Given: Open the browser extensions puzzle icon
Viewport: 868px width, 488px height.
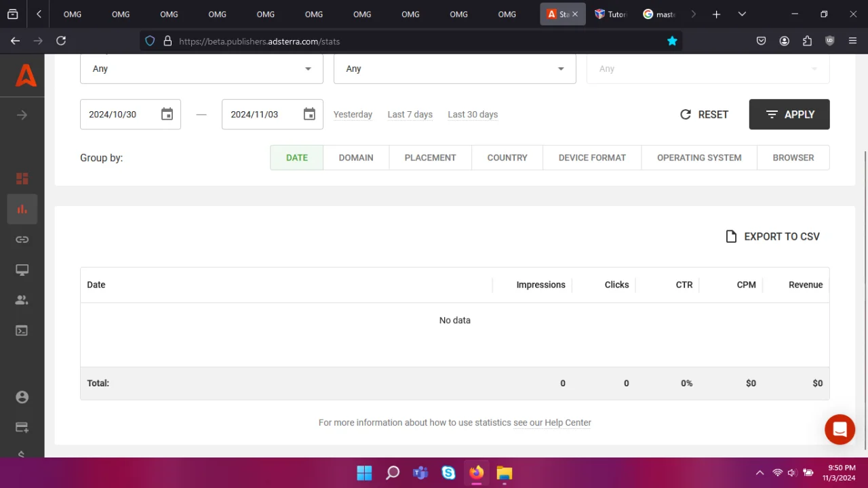Looking at the screenshot, I should point(807,41).
